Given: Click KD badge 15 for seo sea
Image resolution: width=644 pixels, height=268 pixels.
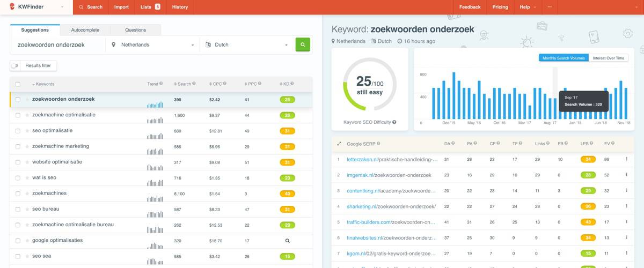Looking at the screenshot, I should [x=287, y=256].
